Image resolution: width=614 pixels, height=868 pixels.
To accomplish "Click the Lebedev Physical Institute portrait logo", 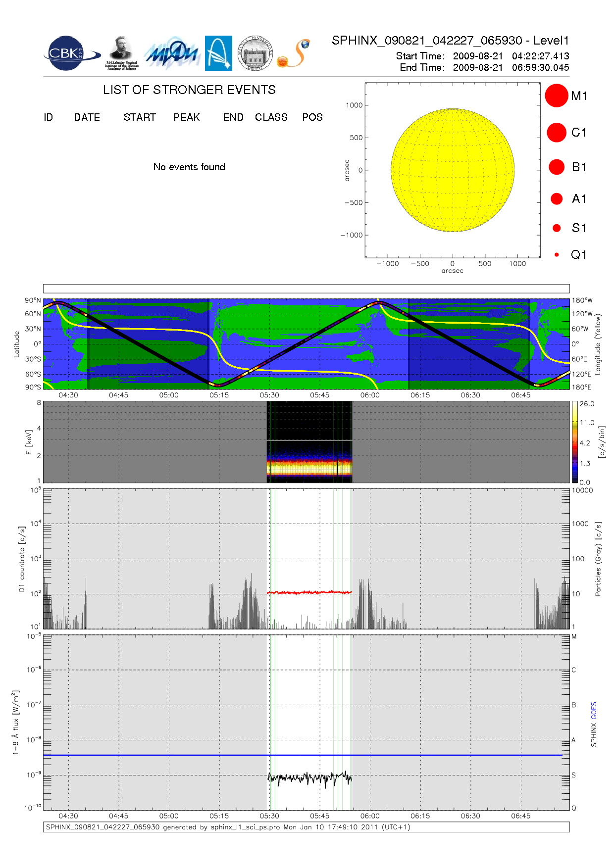I will point(121,53).
